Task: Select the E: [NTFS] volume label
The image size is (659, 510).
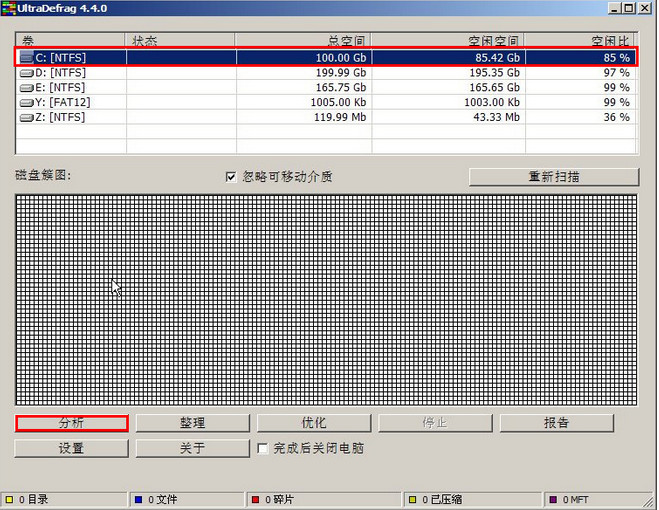Action: coord(60,87)
